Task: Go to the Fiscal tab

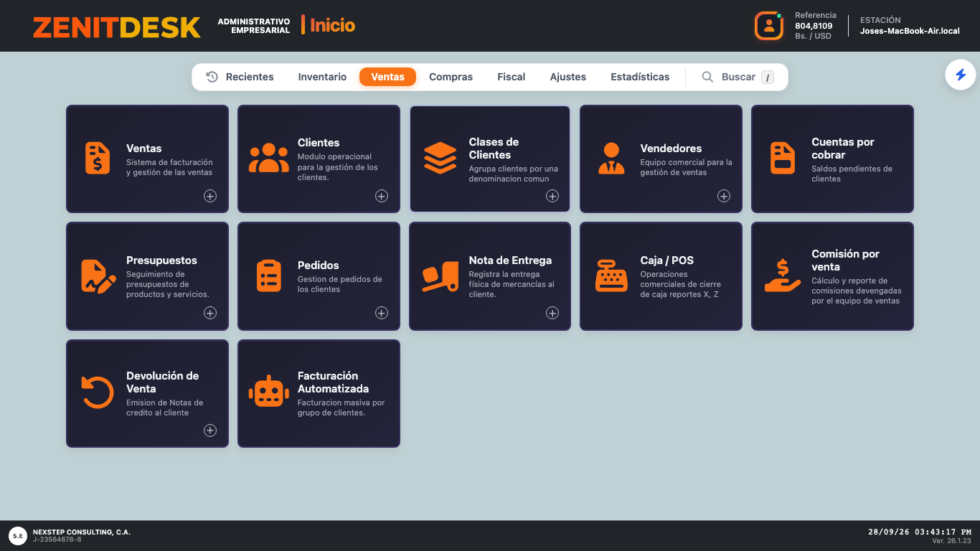Action: [x=512, y=77]
